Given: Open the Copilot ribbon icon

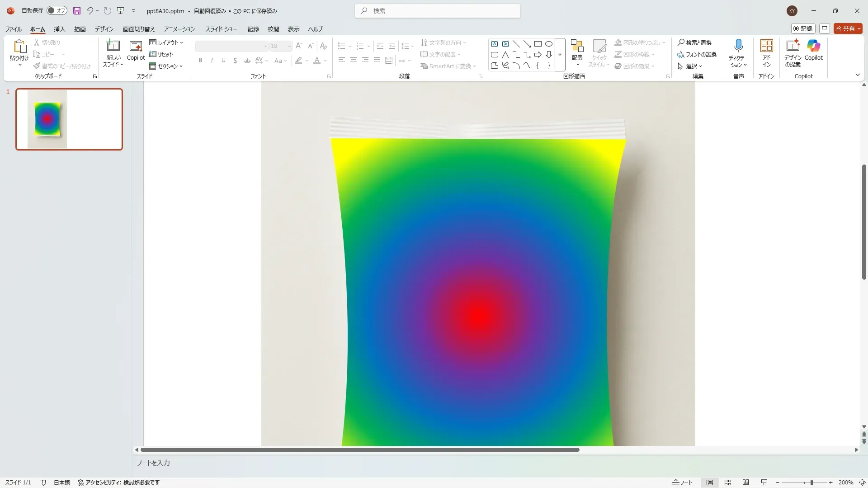Looking at the screenshot, I should (813, 46).
